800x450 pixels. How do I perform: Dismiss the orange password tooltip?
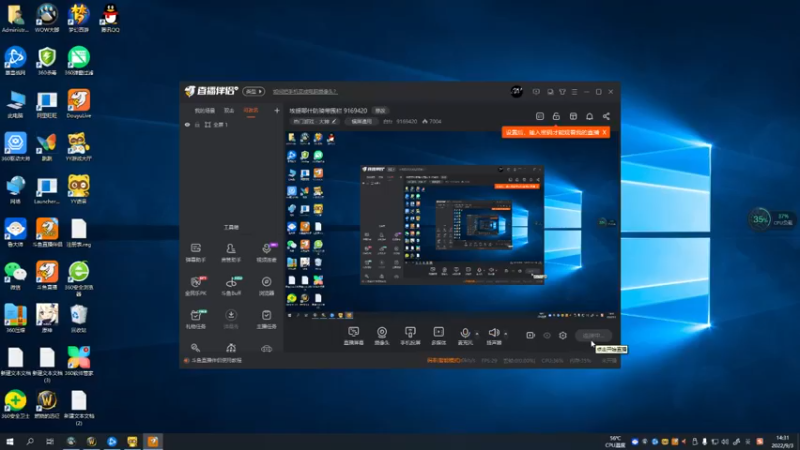[x=604, y=132]
